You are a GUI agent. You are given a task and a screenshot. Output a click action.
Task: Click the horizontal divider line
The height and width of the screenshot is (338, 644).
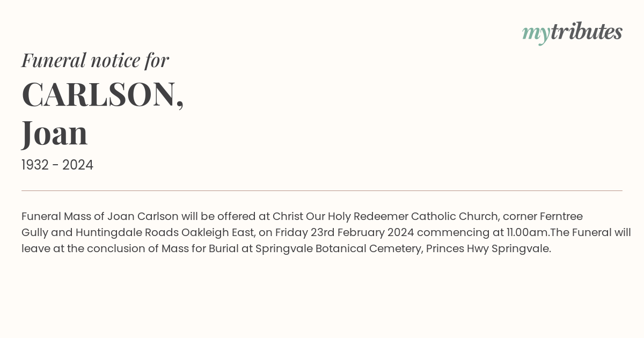click(x=322, y=190)
